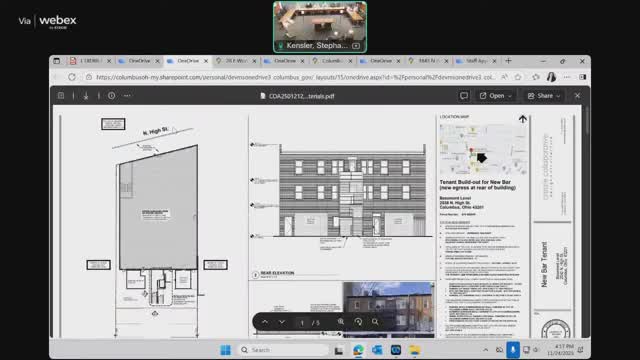Screen dimensions: 640x360
Task: Open the browser profile avatar
Action: click(x=551, y=77)
